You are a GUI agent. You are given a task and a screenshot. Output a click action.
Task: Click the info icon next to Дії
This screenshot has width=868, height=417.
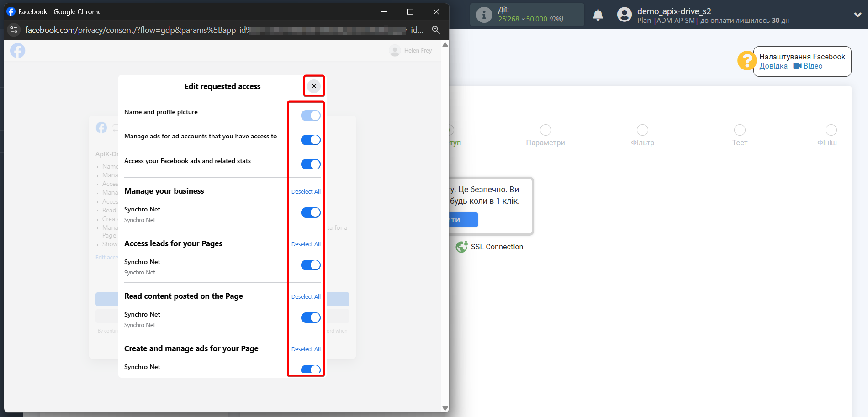click(x=484, y=15)
